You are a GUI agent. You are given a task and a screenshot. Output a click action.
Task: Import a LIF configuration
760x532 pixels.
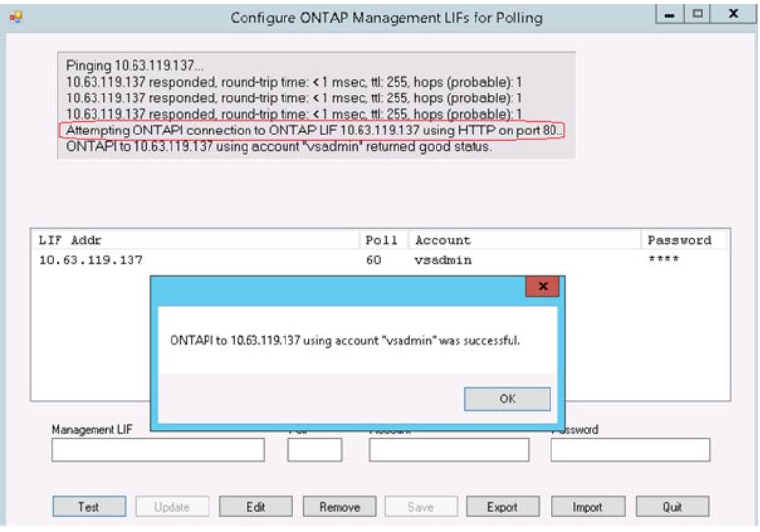(x=586, y=506)
